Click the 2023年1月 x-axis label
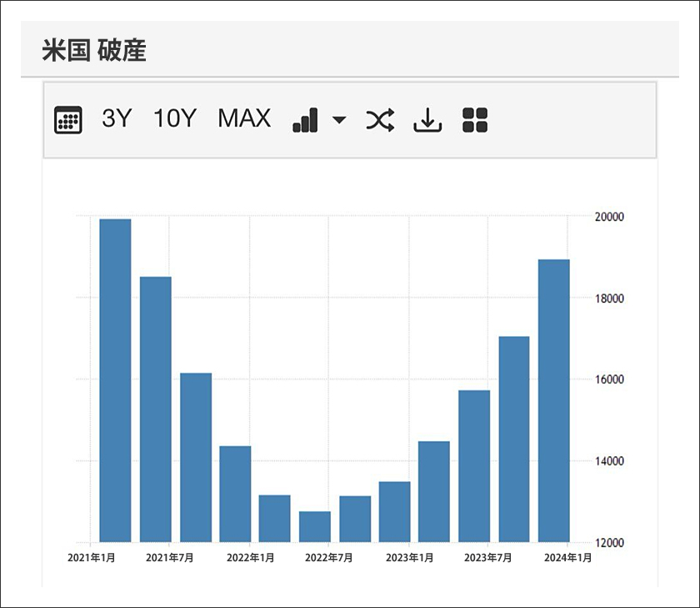Viewport: 700px width, 608px height. [408, 557]
